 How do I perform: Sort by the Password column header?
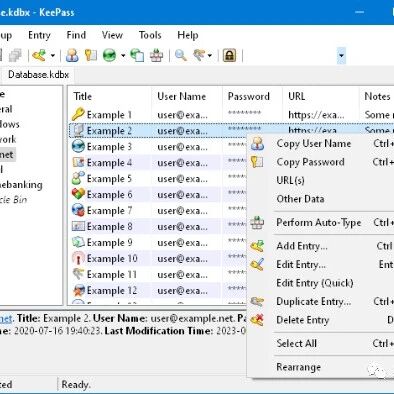click(x=252, y=96)
